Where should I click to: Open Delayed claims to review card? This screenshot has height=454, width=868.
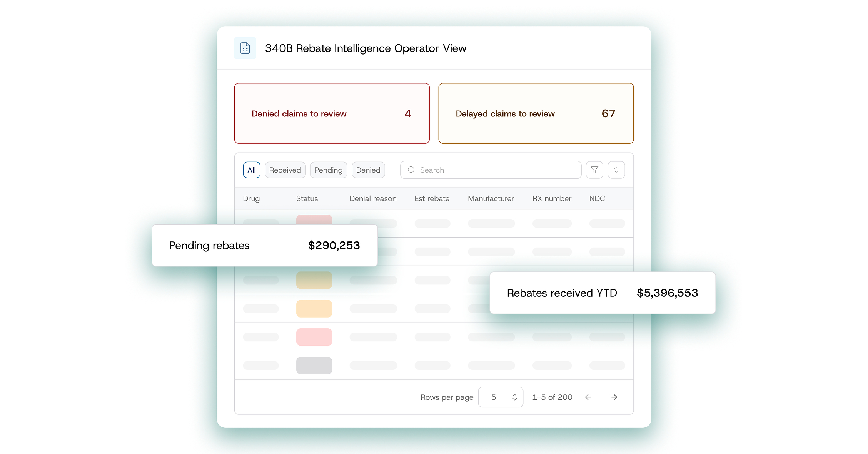pos(536,113)
